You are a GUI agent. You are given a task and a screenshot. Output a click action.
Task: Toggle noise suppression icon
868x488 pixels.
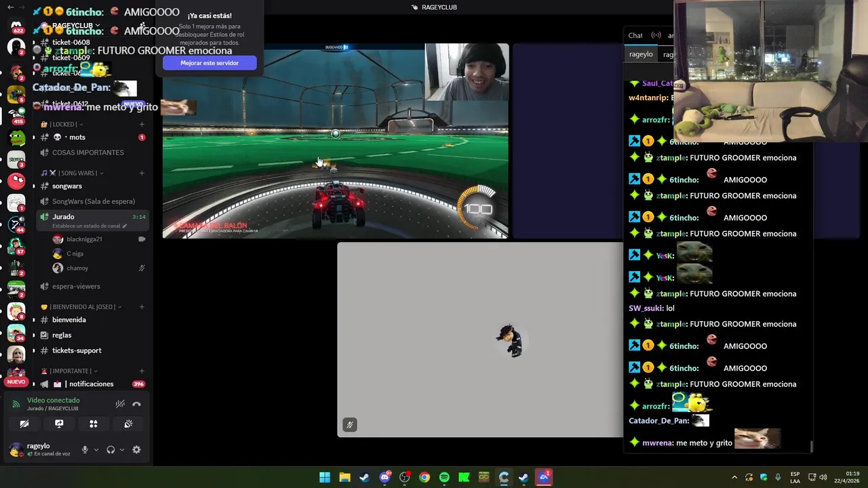[x=120, y=404]
